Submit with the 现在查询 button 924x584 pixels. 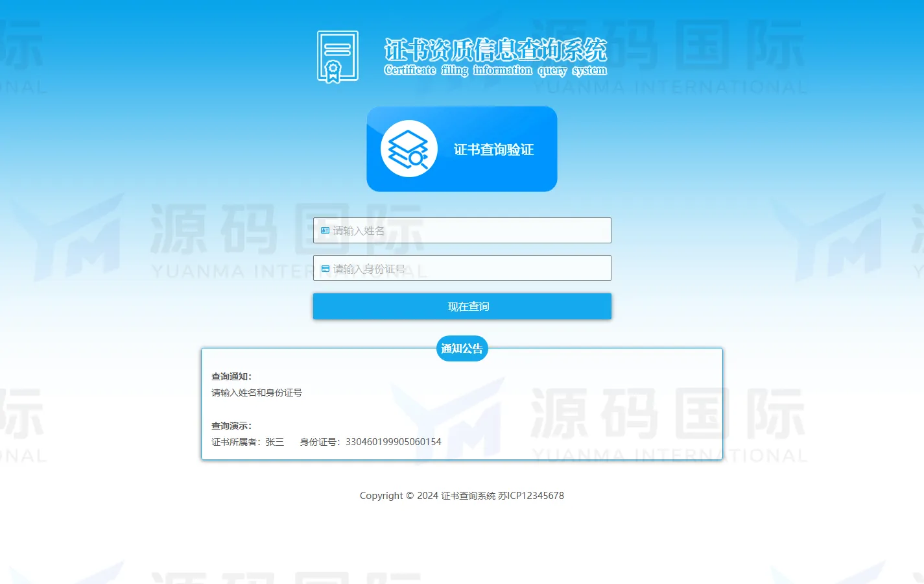[x=462, y=306]
